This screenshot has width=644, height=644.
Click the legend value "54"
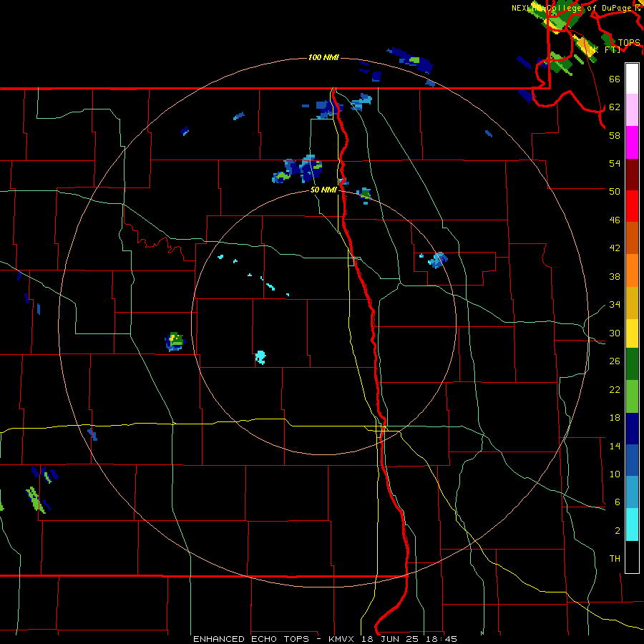click(x=615, y=163)
